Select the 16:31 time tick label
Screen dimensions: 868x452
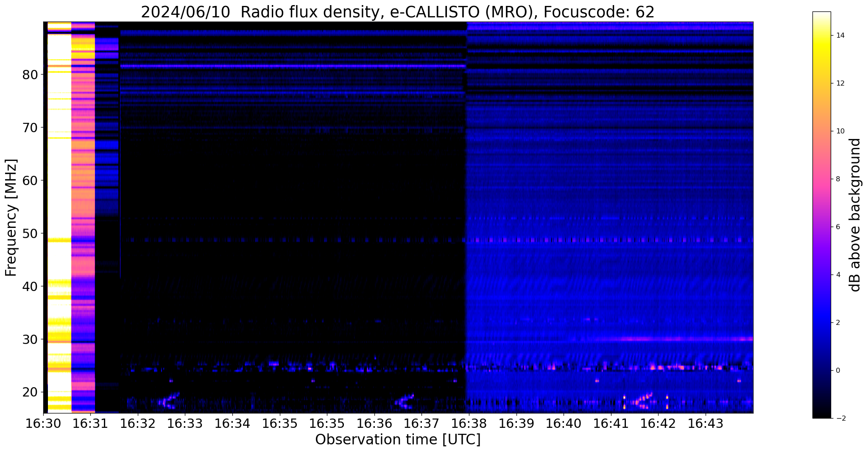(x=90, y=423)
